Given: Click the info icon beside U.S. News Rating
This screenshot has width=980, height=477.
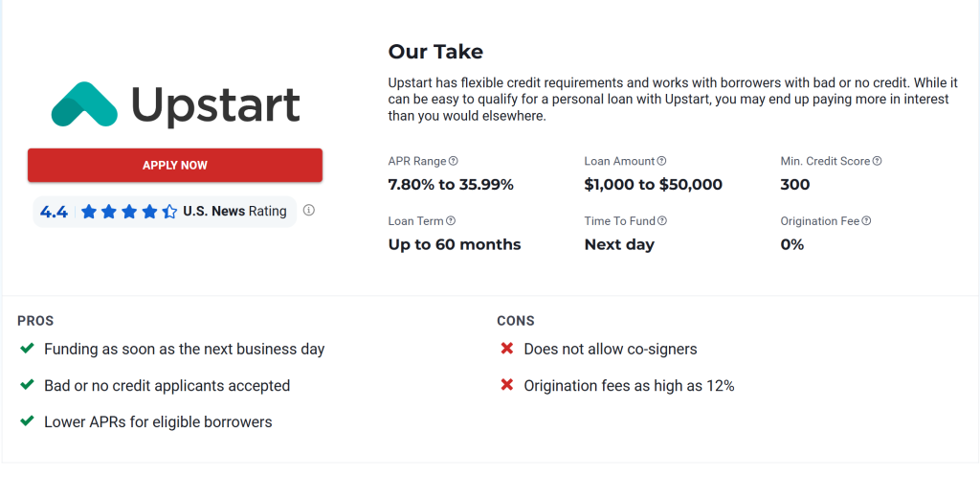Looking at the screenshot, I should tap(309, 210).
